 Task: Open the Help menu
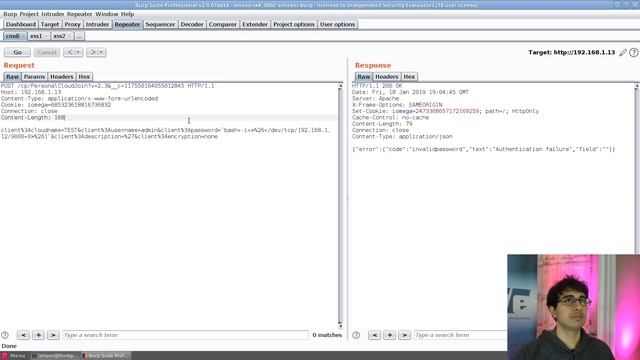pos(127,14)
